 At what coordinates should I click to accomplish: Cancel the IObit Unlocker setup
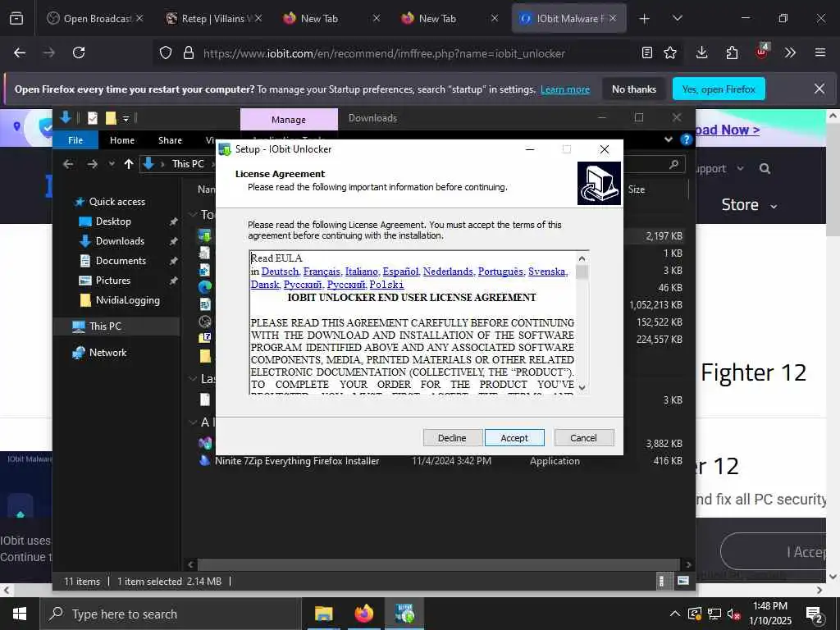click(583, 438)
